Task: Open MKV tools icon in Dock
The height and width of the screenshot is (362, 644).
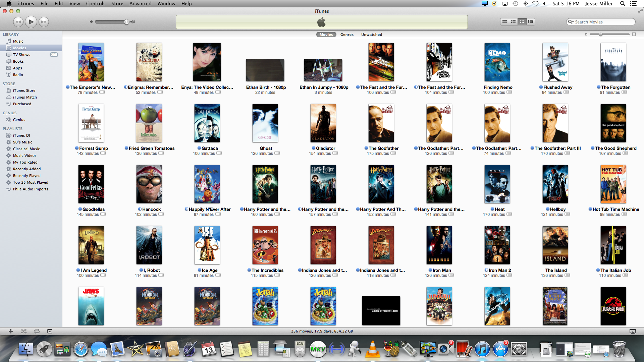Action: point(317,350)
